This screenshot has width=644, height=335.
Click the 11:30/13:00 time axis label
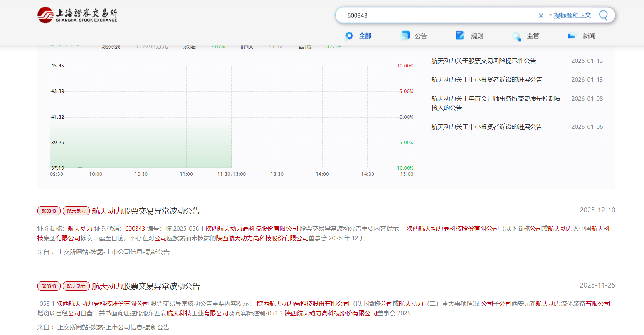[x=232, y=174]
